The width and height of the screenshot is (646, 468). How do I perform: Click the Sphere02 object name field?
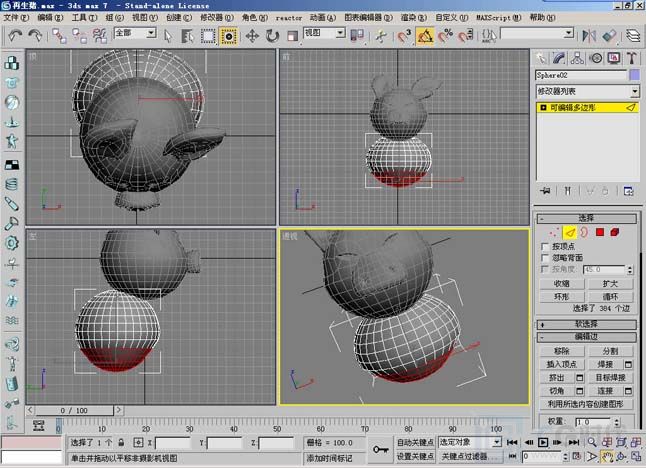[x=581, y=75]
